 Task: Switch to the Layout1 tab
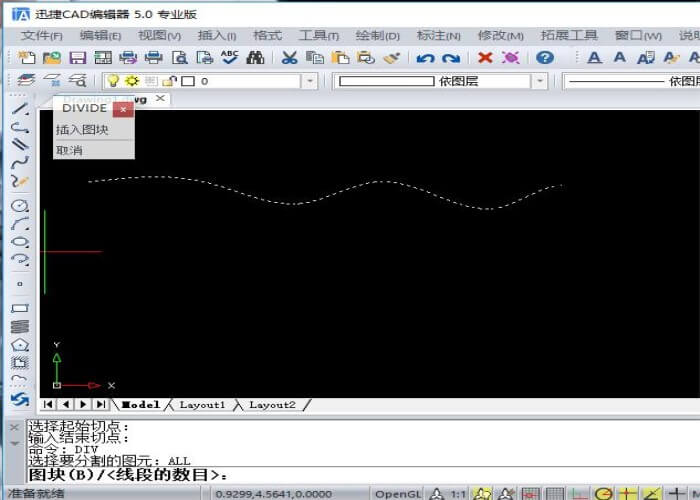click(x=203, y=405)
